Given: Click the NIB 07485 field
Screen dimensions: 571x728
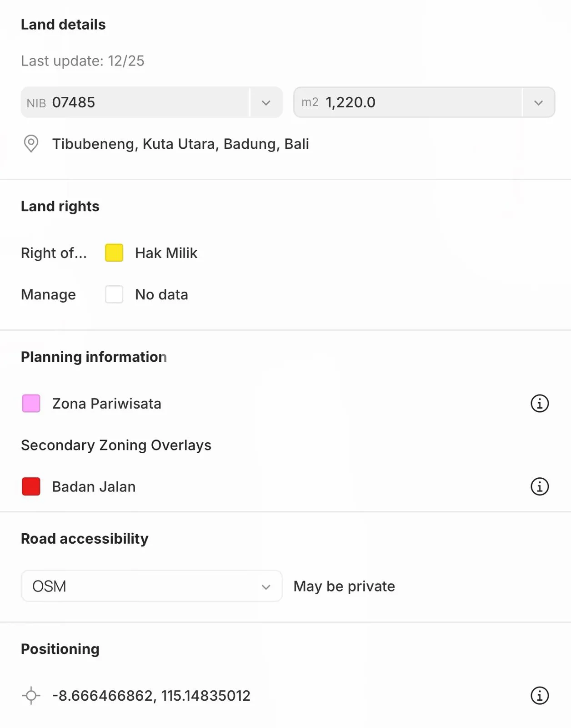Looking at the screenshot, I should [136, 102].
